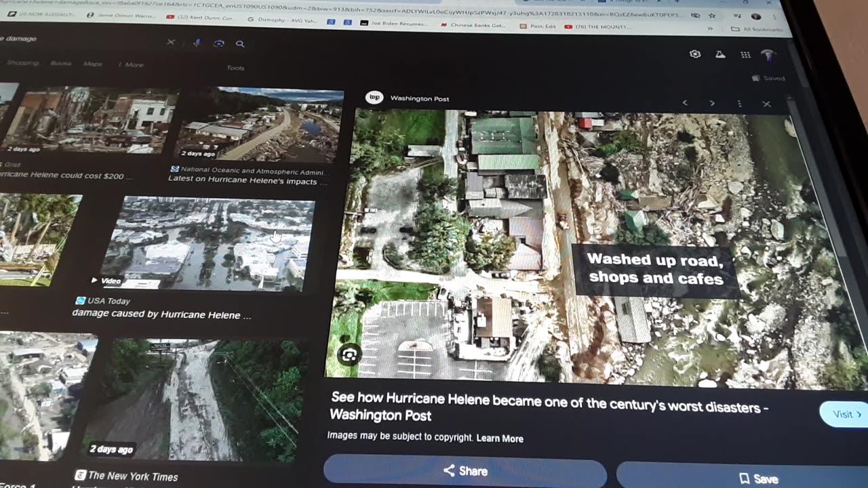Image resolution: width=868 pixels, height=488 pixels.
Task: Open the Chrome media control icon
Action: click(x=738, y=15)
